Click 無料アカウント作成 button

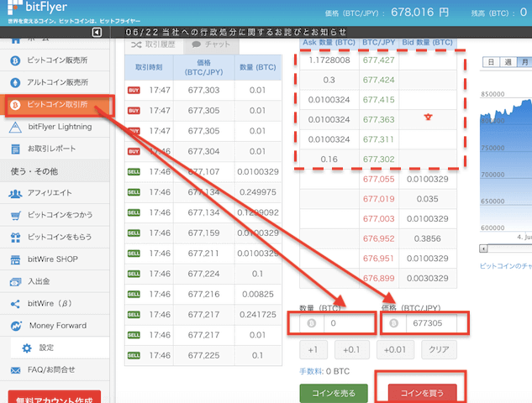click(x=55, y=398)
